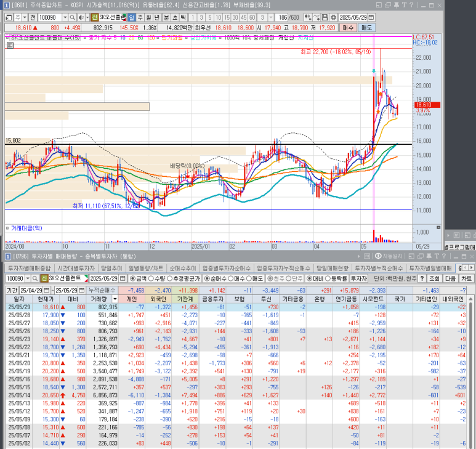Open end date calendar for 25/05/29 in period row
The height and width of the screenshot is (449, 476).
click(81, 291)
